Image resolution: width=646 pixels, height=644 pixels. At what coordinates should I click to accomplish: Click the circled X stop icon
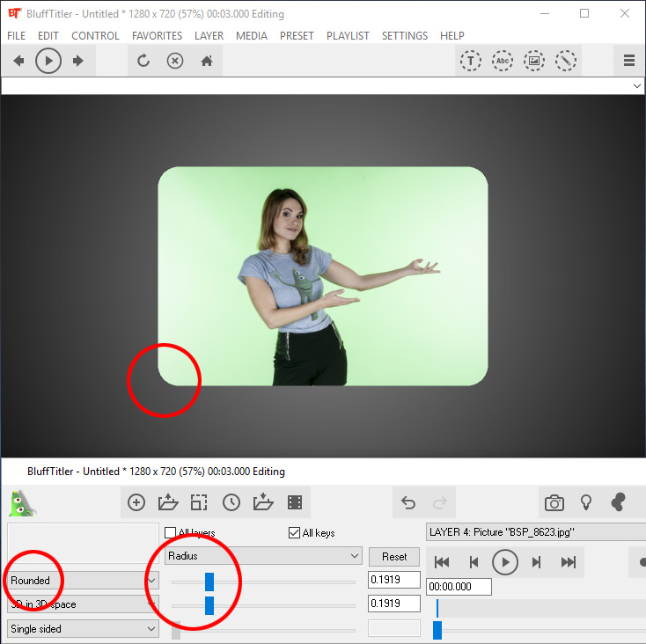coord(175,62)
